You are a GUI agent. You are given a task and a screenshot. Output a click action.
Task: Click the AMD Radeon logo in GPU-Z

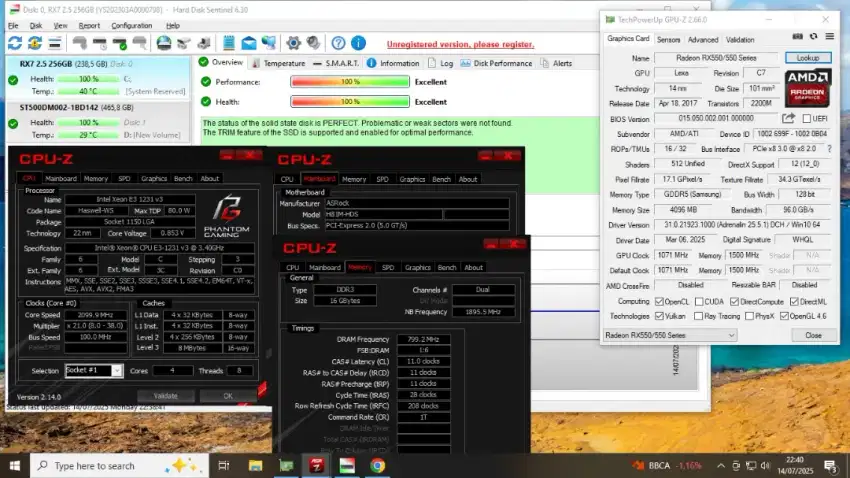pos(808,88)
